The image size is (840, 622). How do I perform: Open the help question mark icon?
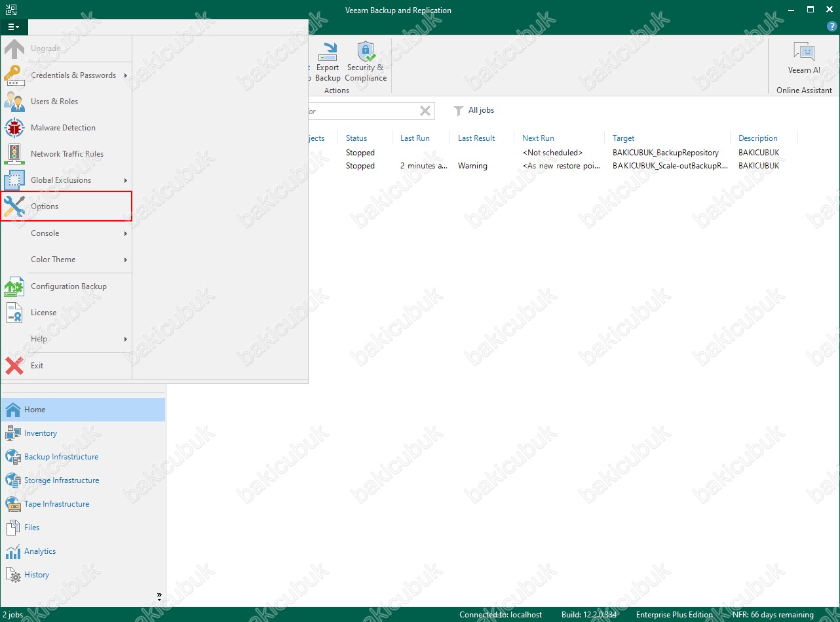click(x=832, y=27)
